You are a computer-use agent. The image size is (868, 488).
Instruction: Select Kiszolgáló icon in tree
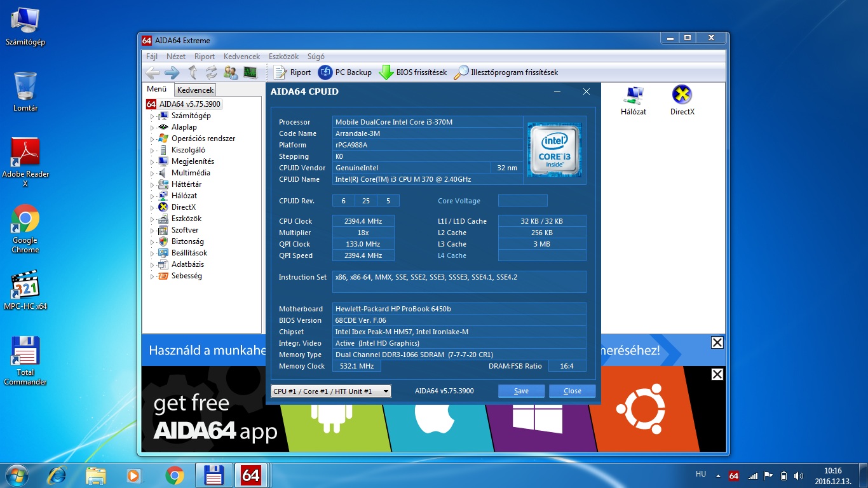163,150
